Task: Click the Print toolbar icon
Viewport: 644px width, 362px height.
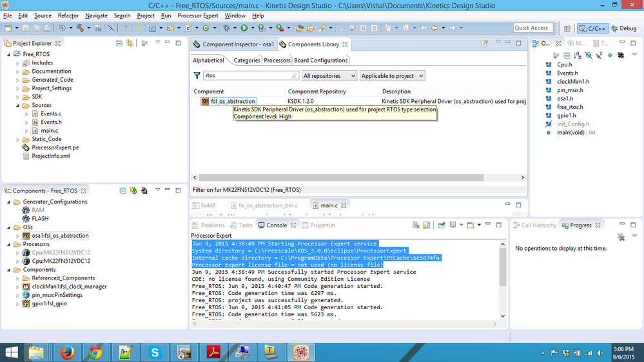Action: click(47, 28)
